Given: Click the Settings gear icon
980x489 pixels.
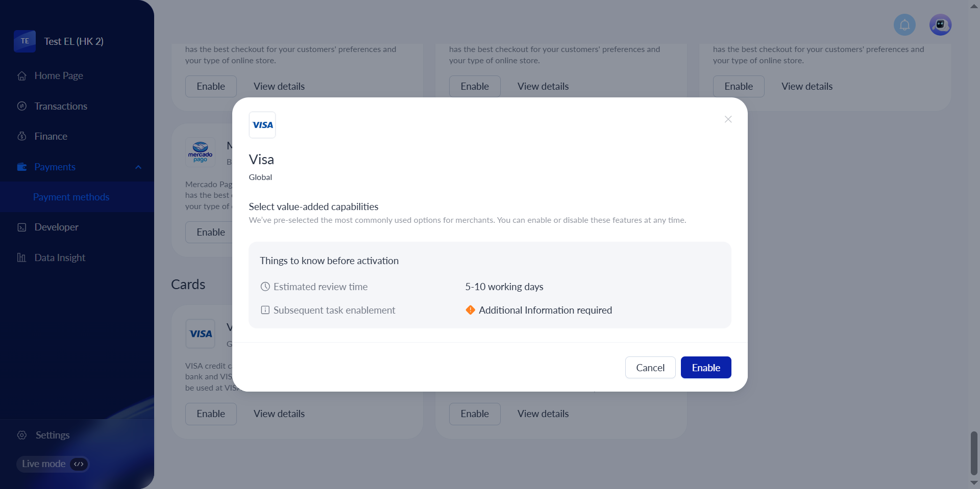Looking at the screenshot, I should click(22, 435).
